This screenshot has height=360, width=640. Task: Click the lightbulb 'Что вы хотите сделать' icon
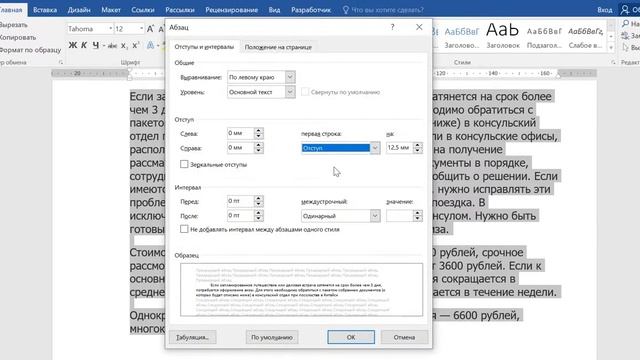(346, 10)
